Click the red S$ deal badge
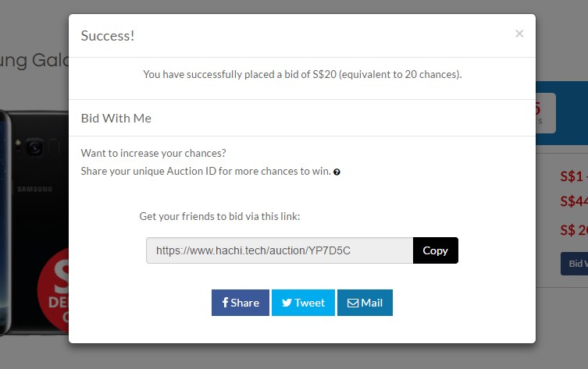This screenshot has height=369, width=588. pyautogui.click(x=53, y=290)
